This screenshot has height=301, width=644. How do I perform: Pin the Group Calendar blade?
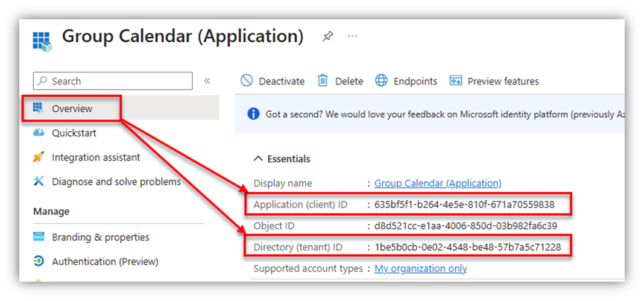tap(327, 37)
